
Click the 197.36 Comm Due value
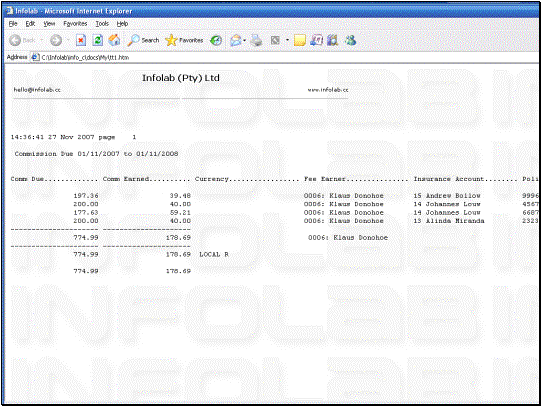click(86, 196)
